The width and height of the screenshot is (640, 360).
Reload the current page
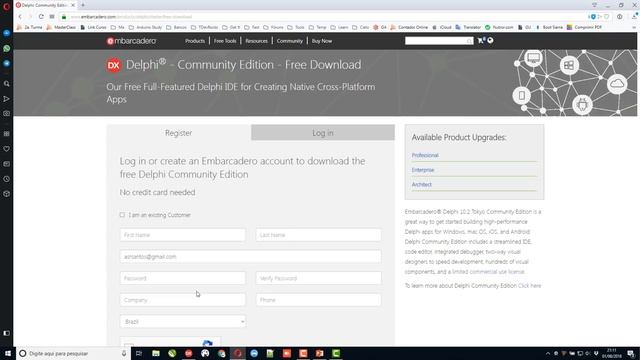[x=41, y=17]
